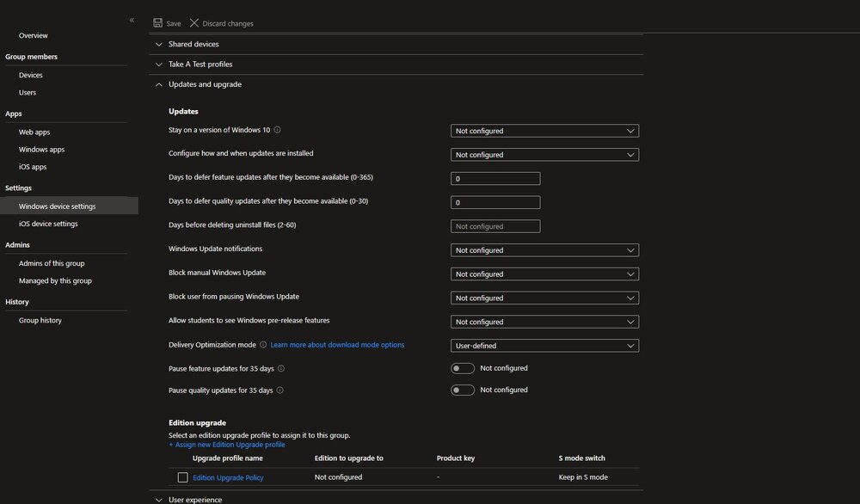Check the Edition Upgrade Policy checkbox
The width and height of the screenshot is (860, 504).
182,477
